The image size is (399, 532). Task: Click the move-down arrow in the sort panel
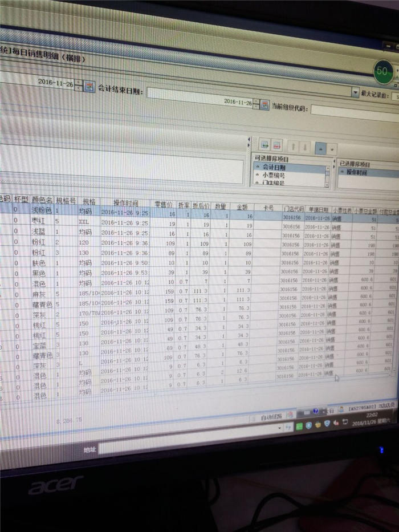coord(306,147)
